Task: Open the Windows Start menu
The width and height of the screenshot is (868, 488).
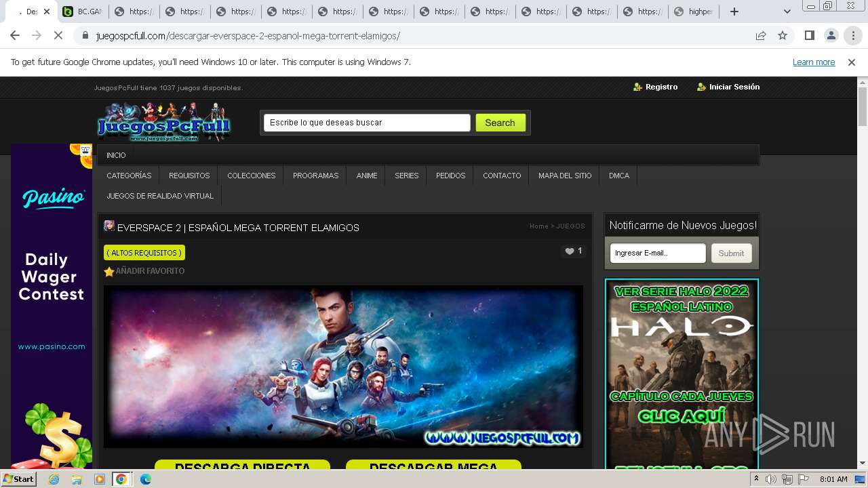Action: (x=19, y=479)
